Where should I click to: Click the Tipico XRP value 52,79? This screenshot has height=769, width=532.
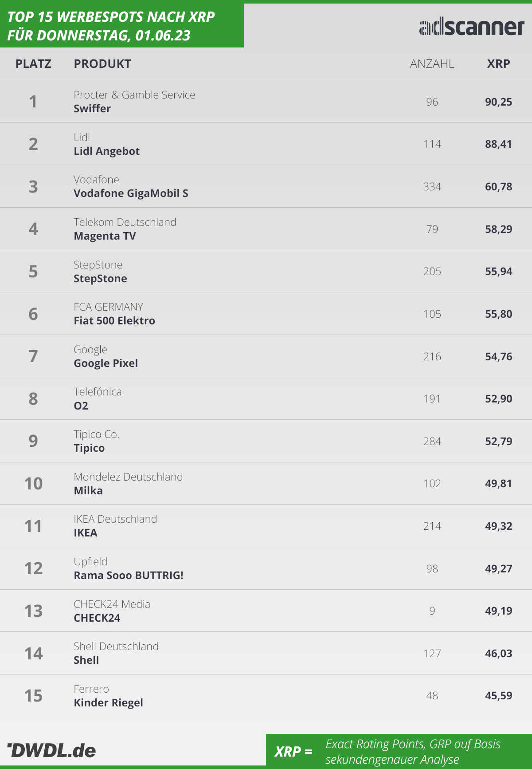pos(498,442)
